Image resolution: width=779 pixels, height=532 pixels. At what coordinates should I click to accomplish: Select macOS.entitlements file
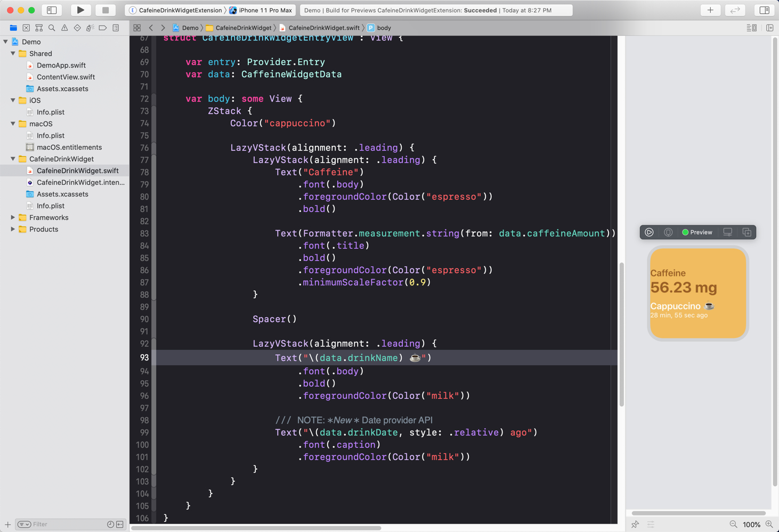(69, 147)
